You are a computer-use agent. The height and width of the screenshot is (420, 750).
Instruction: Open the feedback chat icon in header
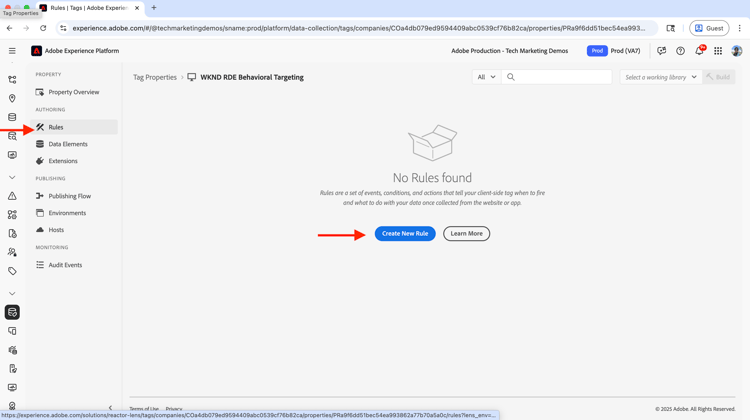tap(662, 51)
